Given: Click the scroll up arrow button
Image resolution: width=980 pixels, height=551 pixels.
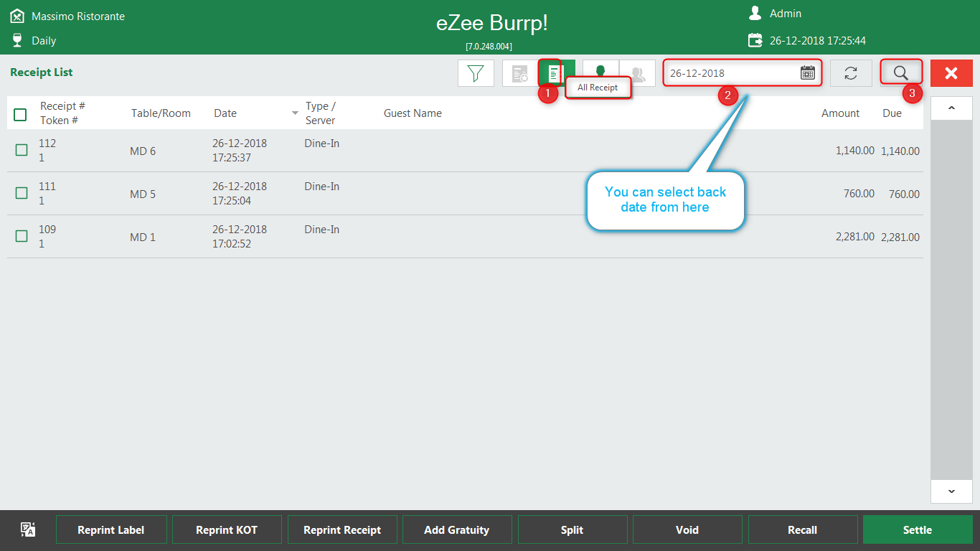Looking at the screenshot, I should [x=951, y=108].
